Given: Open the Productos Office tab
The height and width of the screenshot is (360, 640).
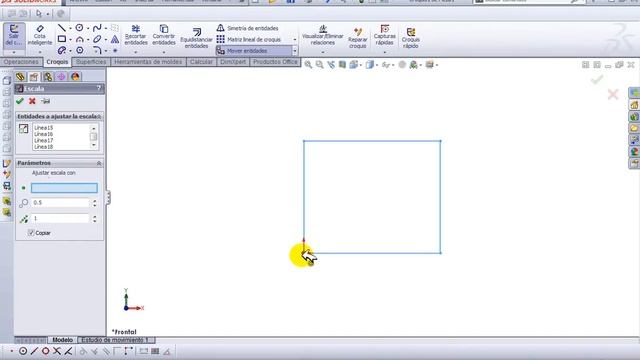Looking at the screenshot, I should coord(275,62).
